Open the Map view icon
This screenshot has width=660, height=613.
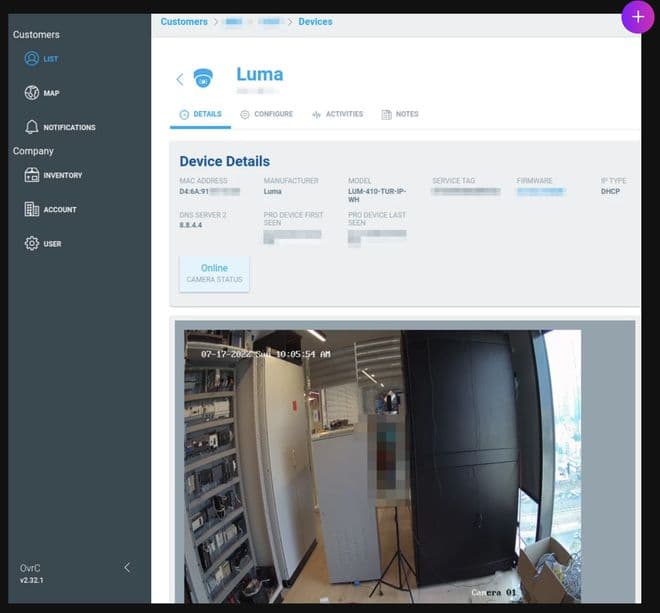coord(32,93)
